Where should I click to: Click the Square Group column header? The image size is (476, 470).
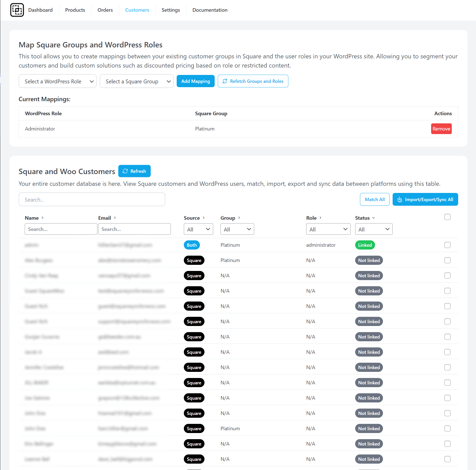[x=211, y=113]
